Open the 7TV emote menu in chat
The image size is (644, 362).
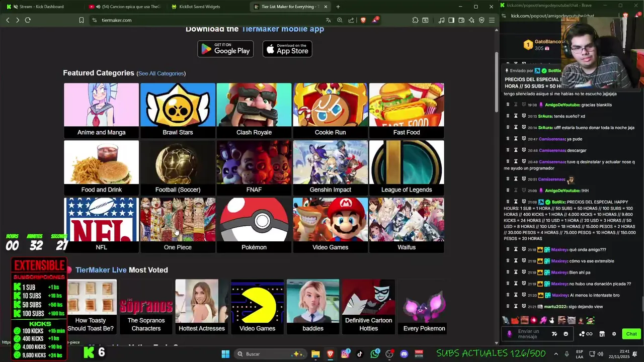pyautogui.click(x=554, y=334)
